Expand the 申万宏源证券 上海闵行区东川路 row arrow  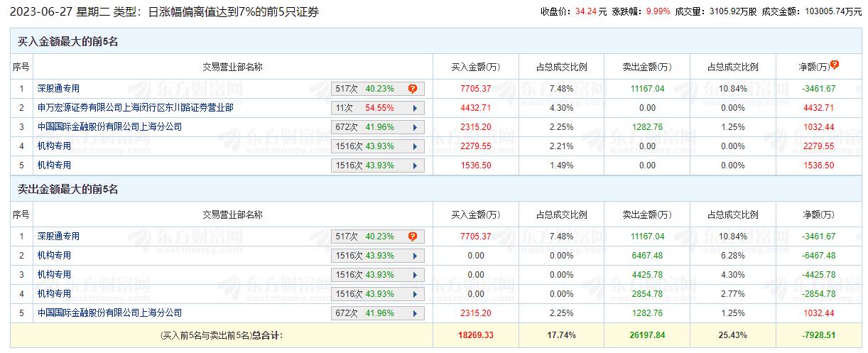pyautogui.click(x=413, y=108)
